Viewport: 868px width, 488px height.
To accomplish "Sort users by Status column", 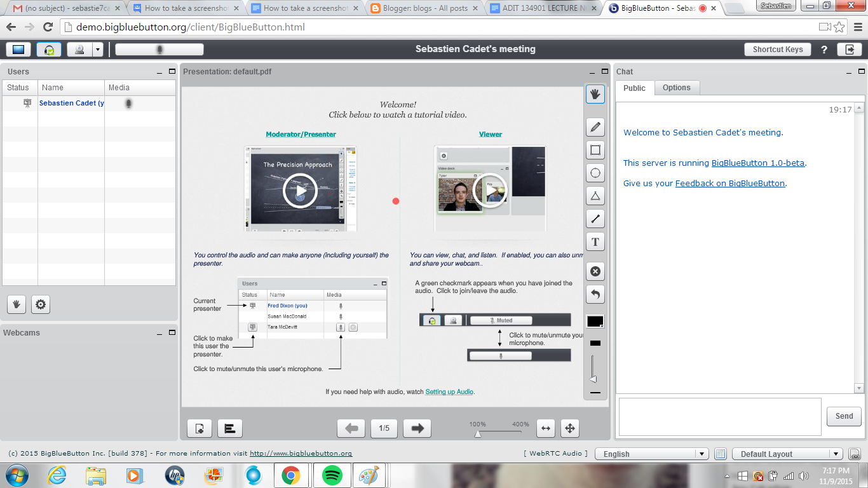I will [20, 88].
